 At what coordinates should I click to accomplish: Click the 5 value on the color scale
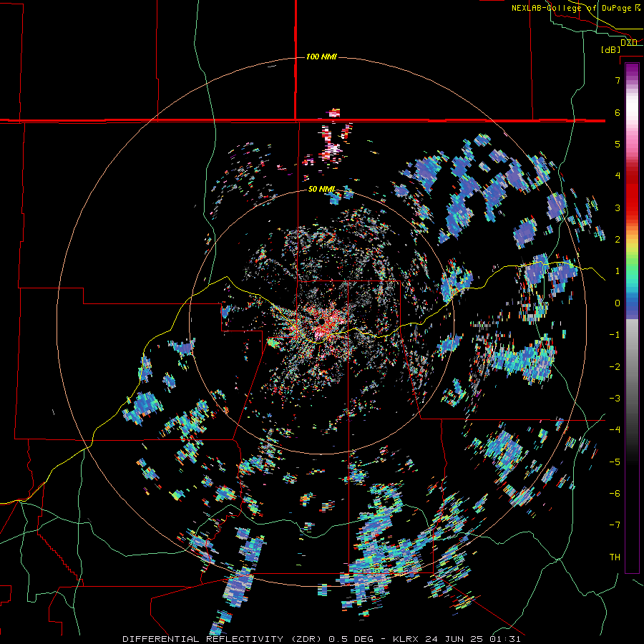[618, 144]
